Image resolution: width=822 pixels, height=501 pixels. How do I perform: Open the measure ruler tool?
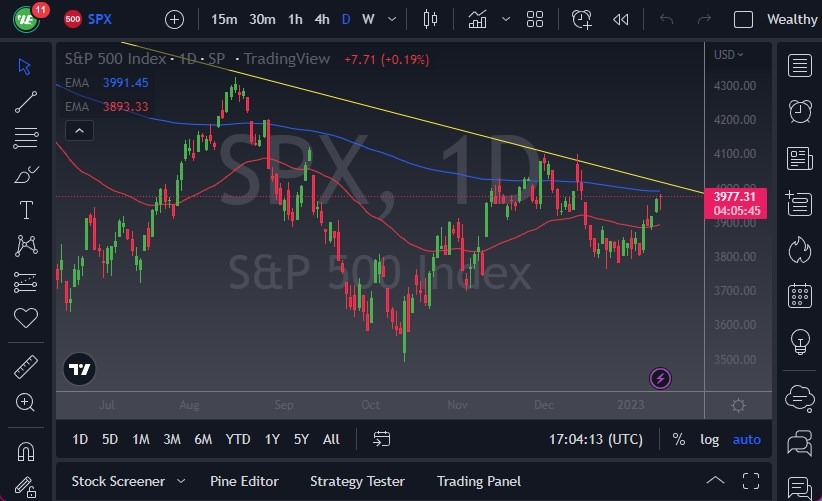click(27, 366)
